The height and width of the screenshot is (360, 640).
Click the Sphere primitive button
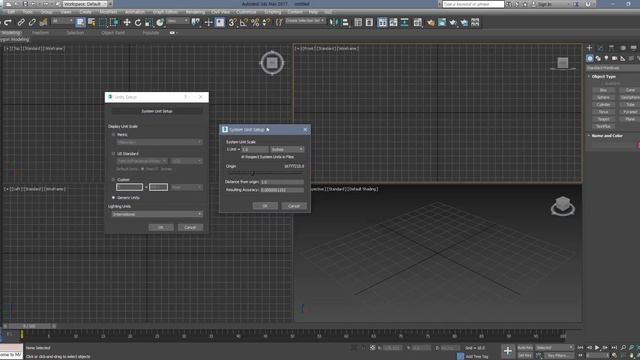[603, 98]
